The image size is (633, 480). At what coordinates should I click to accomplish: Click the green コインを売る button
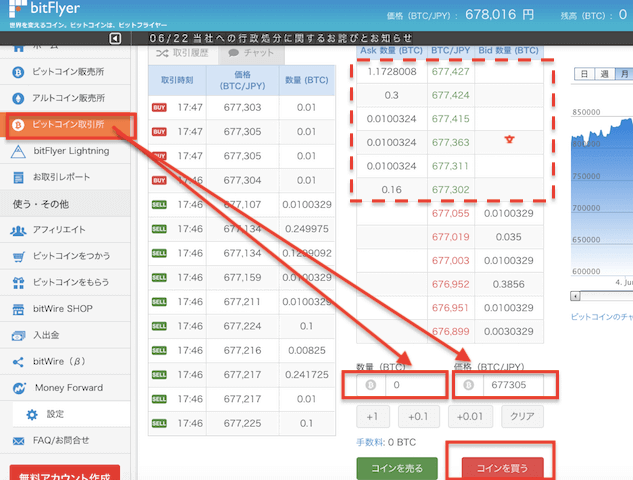397,468
